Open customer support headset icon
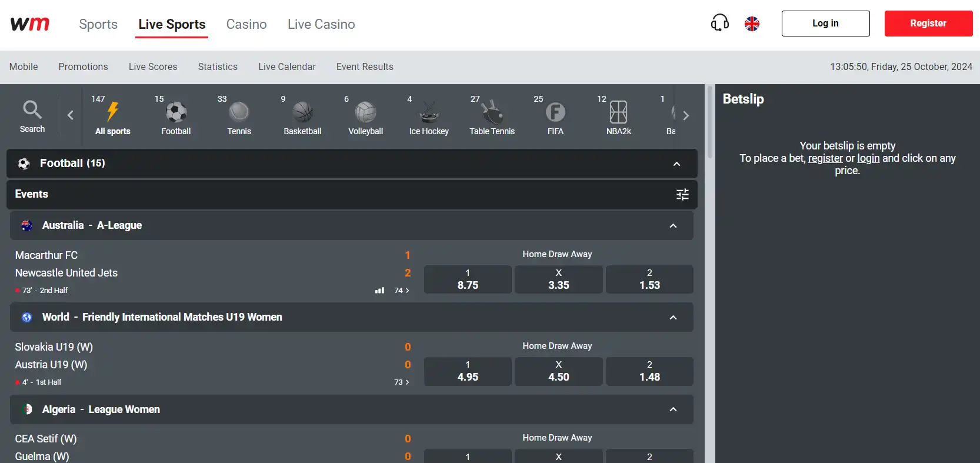The image size is (980, 463). (719, 24)
